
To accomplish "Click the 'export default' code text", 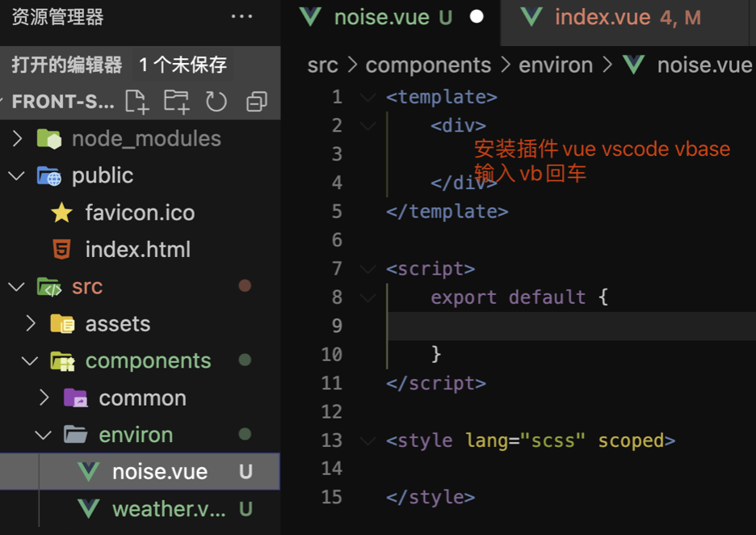I will pos(508,297).
